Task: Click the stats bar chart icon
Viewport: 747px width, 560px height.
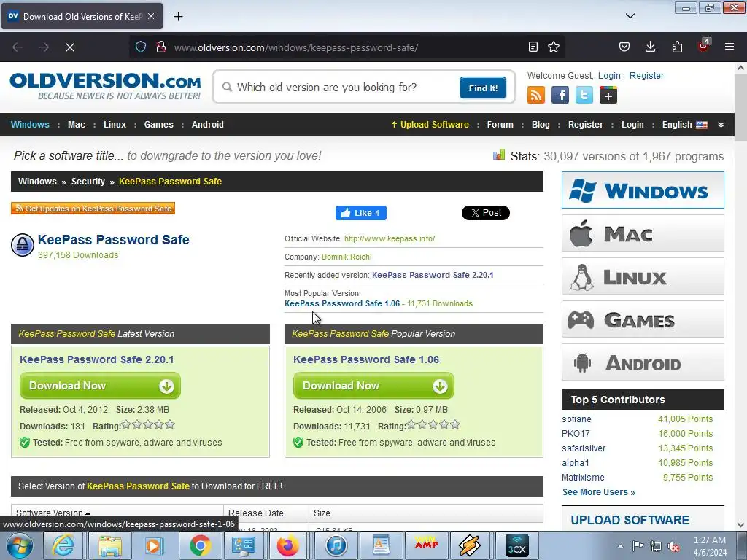Action: [499, 155]
